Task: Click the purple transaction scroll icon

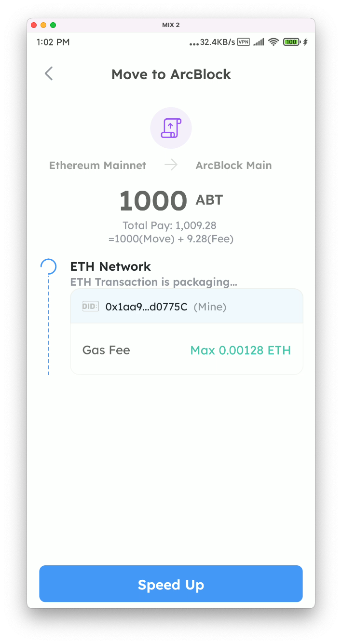Action: point(171,127)
